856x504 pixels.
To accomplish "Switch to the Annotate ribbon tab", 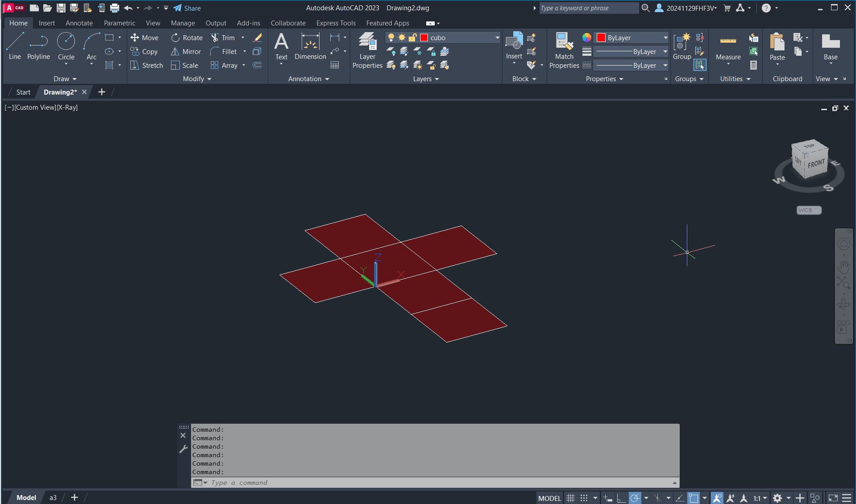I will tap(79, 23).
